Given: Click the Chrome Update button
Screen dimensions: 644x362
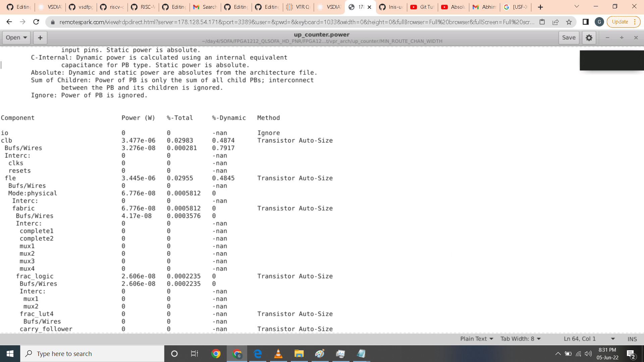Looking at the screenshot, I should [620, 22].
